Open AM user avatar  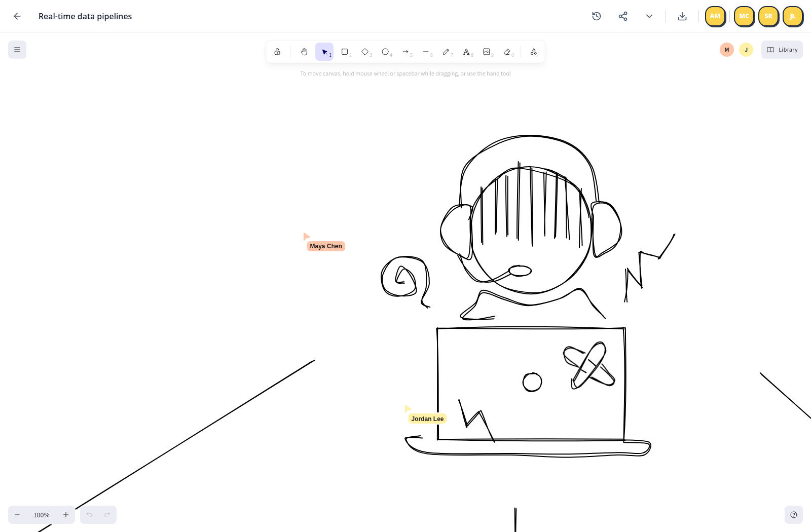point(715,16)
